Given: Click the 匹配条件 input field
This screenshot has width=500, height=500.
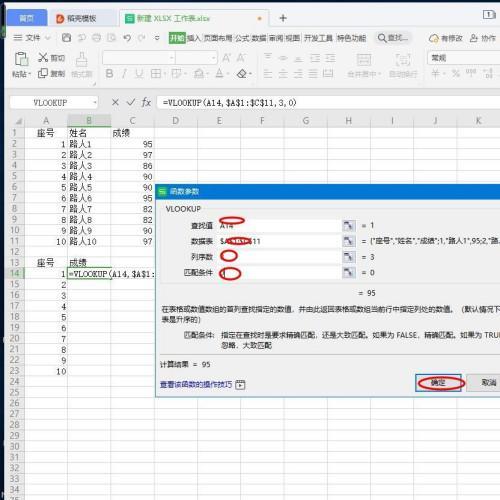Looking at the screenshot, I should pyautogui.click(x=279, y=272).
